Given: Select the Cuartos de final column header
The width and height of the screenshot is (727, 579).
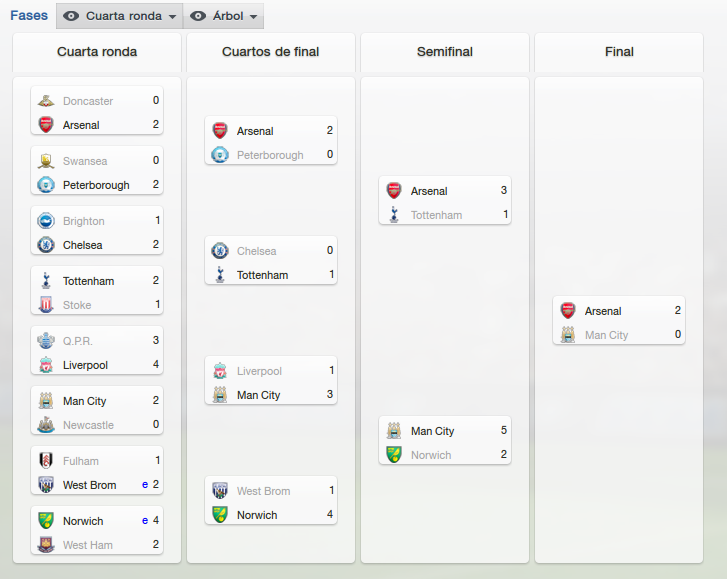Looking at the screenshot, I should pos(271,51).
